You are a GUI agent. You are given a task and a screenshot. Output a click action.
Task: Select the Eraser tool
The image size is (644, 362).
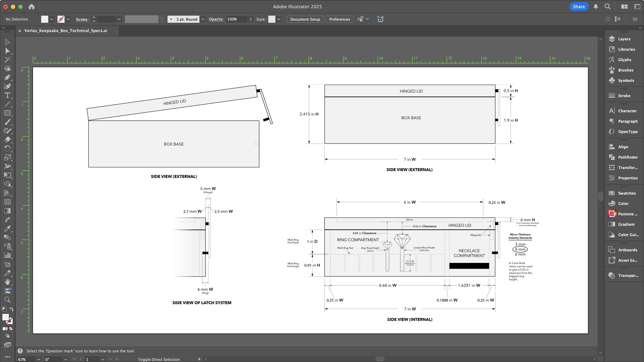7,139
